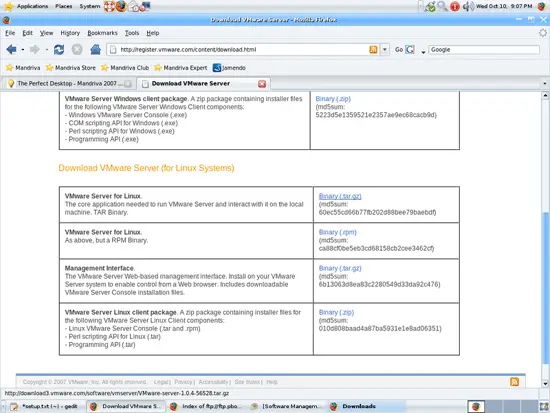Switch to The Perfect Desktop - Mandriva tab

68,84
